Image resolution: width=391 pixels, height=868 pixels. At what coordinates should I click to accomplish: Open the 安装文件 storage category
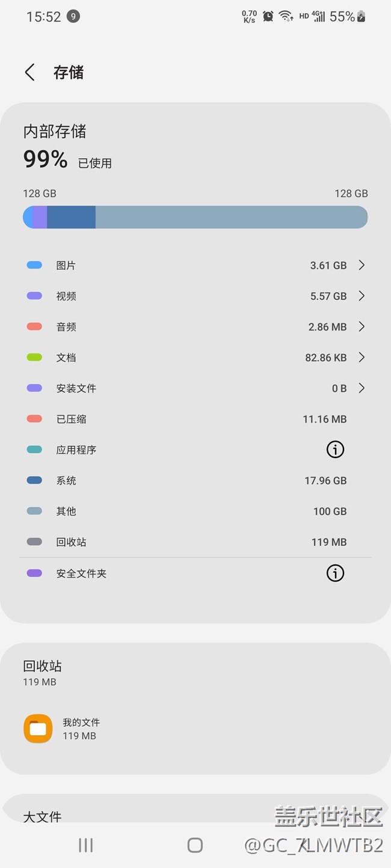coord(195,388)
